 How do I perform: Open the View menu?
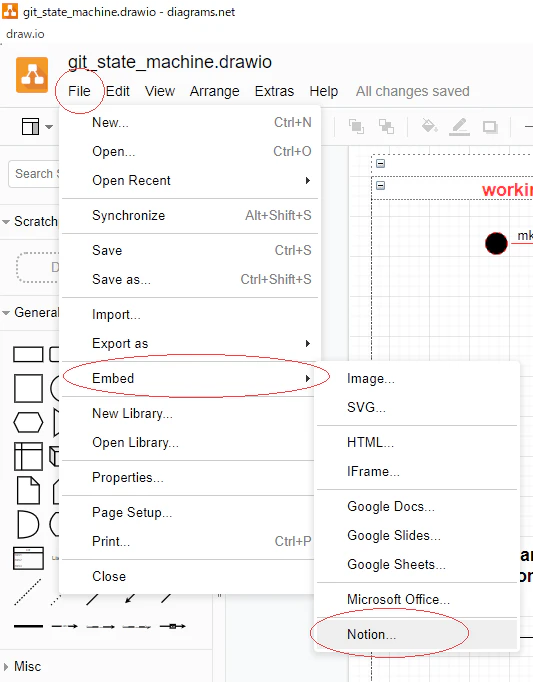coord(160,91)
